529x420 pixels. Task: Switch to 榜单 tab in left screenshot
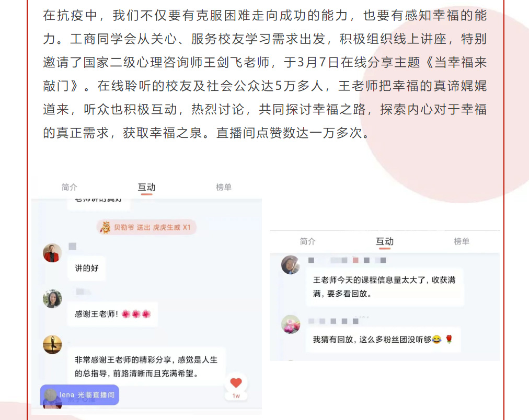[x=224, y=187]
